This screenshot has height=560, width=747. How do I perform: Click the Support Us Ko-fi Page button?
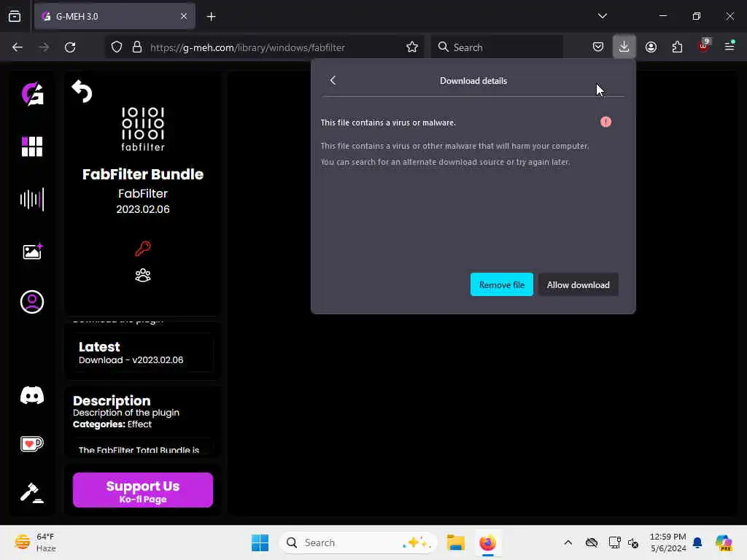tap(143, 490)
